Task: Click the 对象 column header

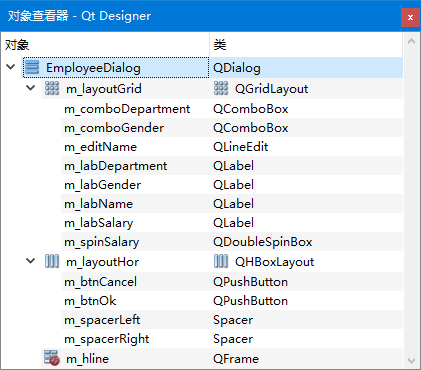Action: [105, 44]
